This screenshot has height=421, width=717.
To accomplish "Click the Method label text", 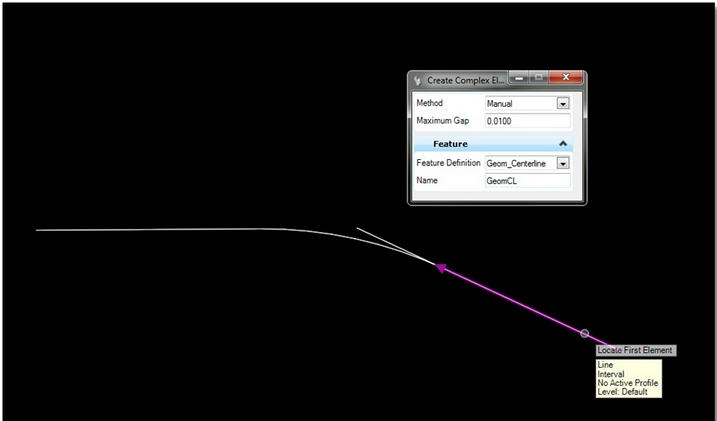I will pos(429,103).
